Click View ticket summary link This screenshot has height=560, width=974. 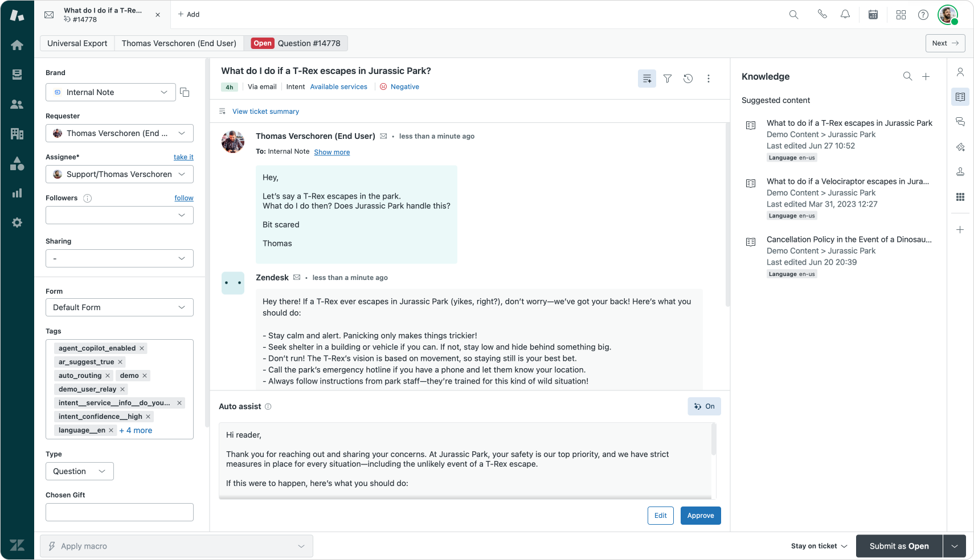(x=265, y=112)
